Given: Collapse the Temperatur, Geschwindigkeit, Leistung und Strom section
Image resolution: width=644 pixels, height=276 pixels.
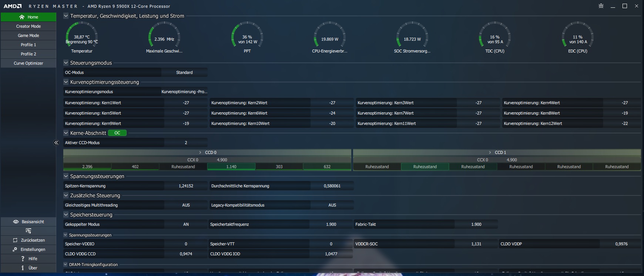Looking at the screenshot, I should [x=66, y=16].
